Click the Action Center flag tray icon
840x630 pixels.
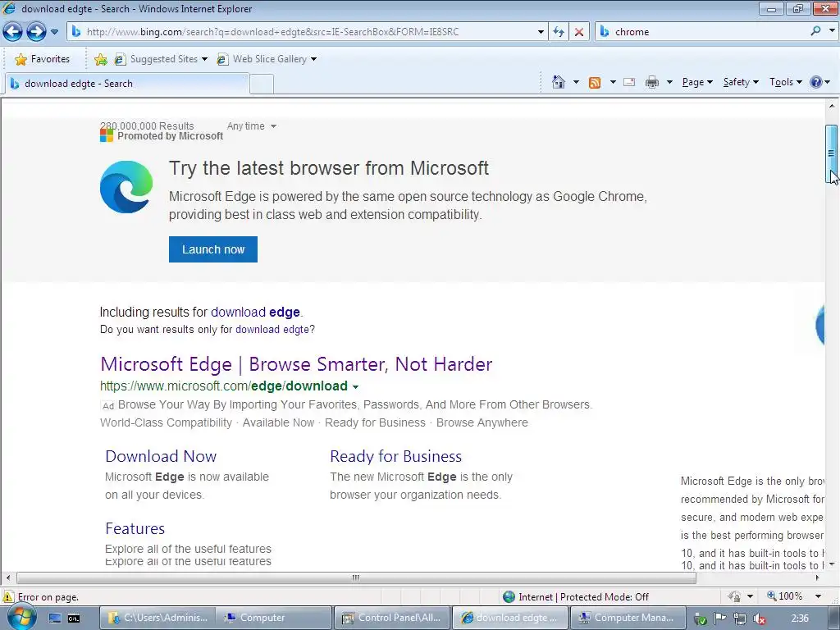coord(719,619)
